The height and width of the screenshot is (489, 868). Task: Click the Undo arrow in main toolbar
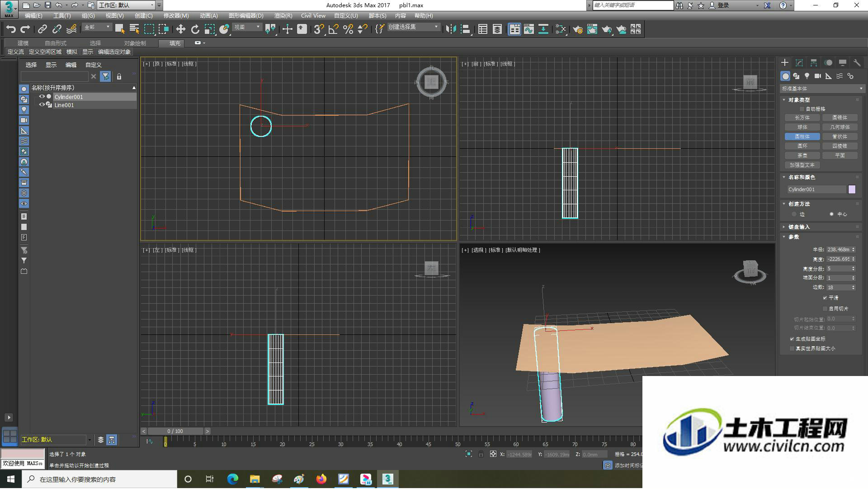(x=11, y=29)
